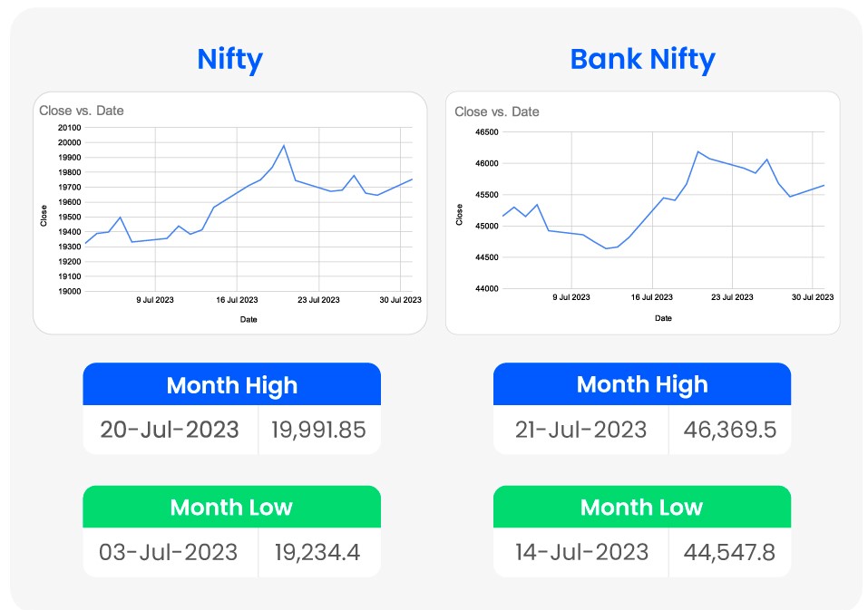Select the Bank Nifty chart's Close vs. Date title
The height and width of the screenshot is (610, 868).
click(497, 111)
